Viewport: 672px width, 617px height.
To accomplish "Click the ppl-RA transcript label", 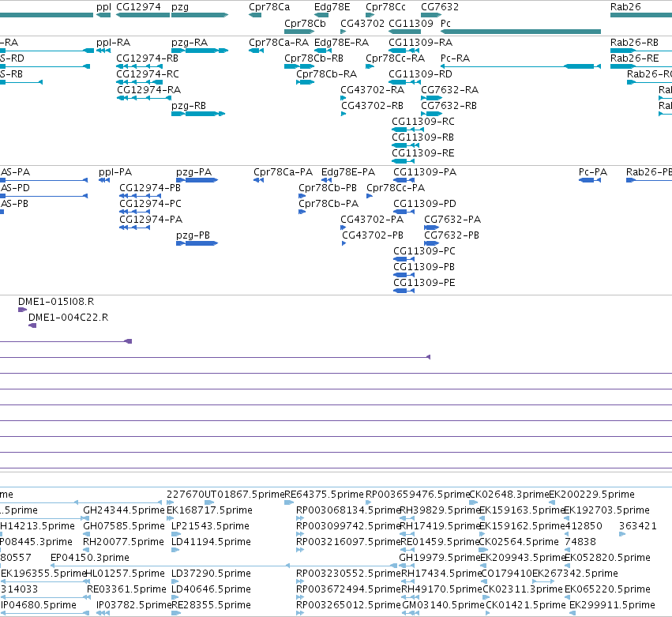I will [x=113, y=43].
